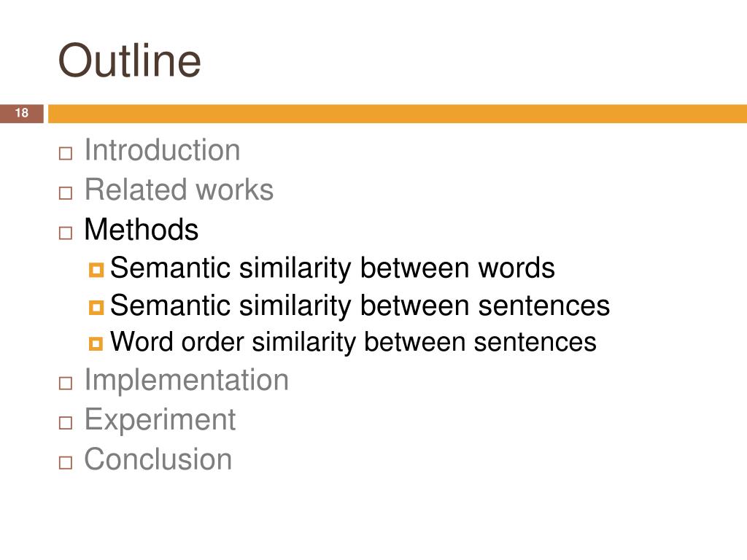Click the square bullet beside Experiment
Image resolution: width=747 pixels, height=560 pixels.
coord(66,422)
